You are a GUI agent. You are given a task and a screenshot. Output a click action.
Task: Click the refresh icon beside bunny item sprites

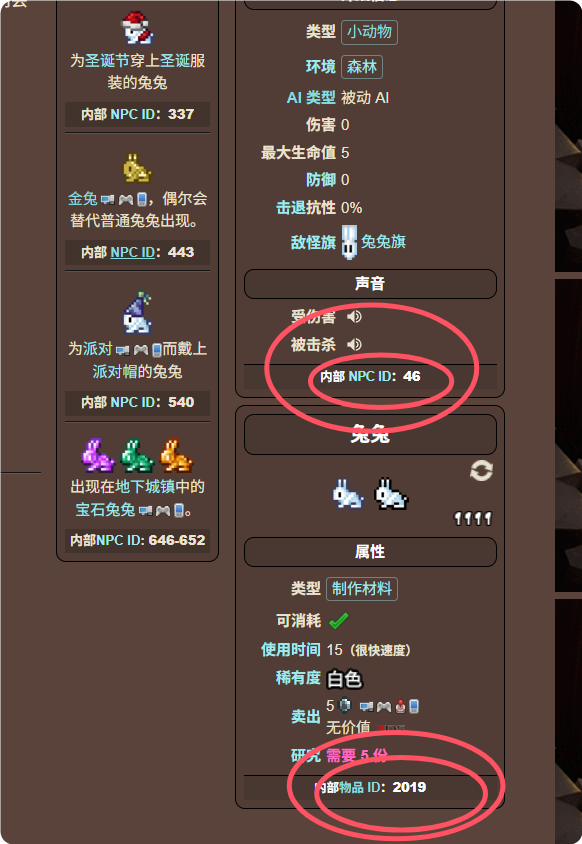click(x=481, y=471)
